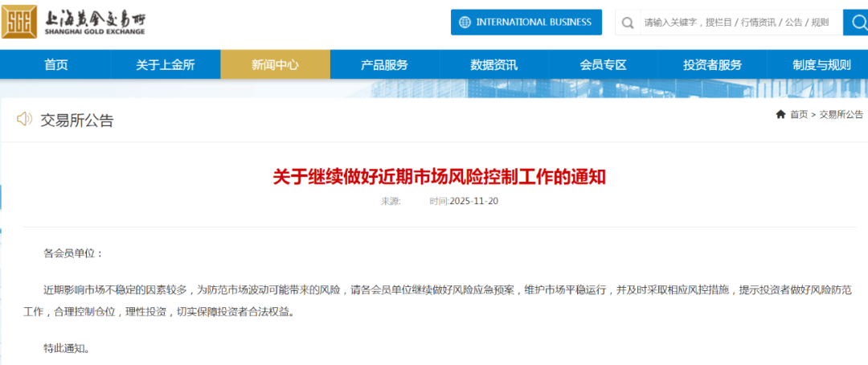Click the blue search submit button
Viewport: 868px width, 365px height.
pos(856,23)
